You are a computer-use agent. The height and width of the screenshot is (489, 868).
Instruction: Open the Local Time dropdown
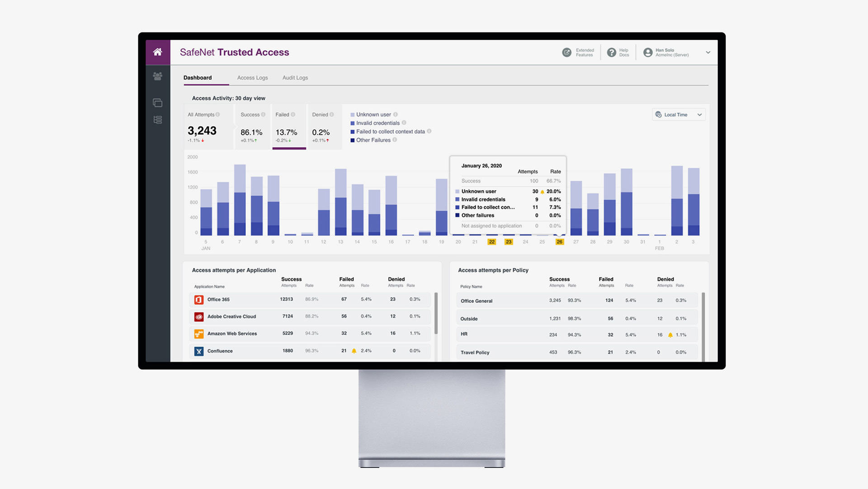coord(678,115)
